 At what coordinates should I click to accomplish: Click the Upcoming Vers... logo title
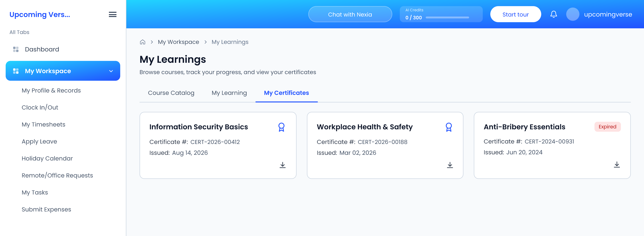point(39,14)
